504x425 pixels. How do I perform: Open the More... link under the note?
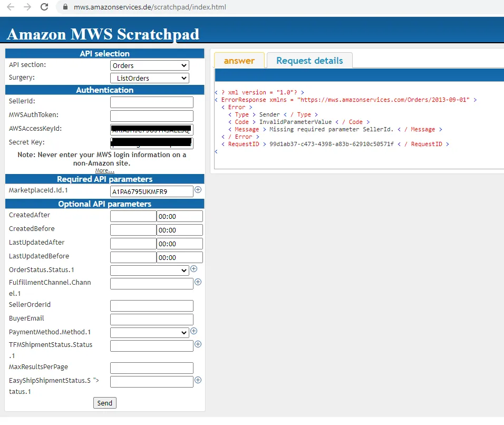[104, 170]
